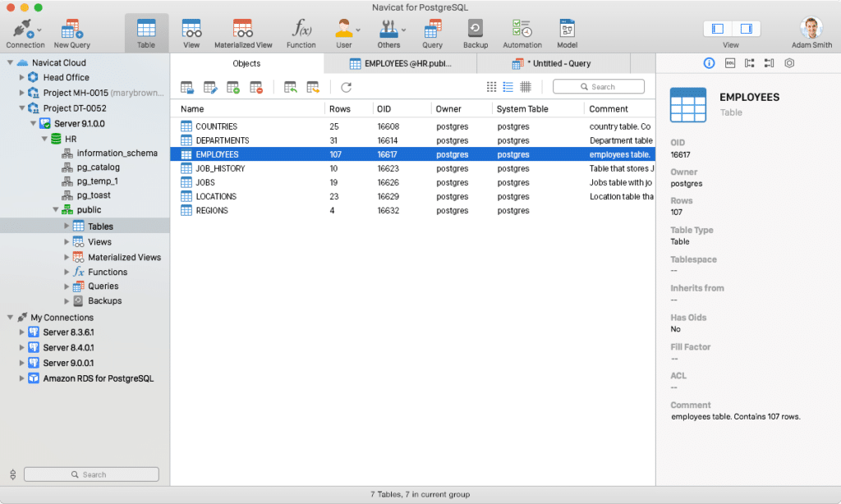Show the DDL of EMPLOYEES in the info pane
The width and height of the screenshot is (841, 504).
[x=730, y=63]
